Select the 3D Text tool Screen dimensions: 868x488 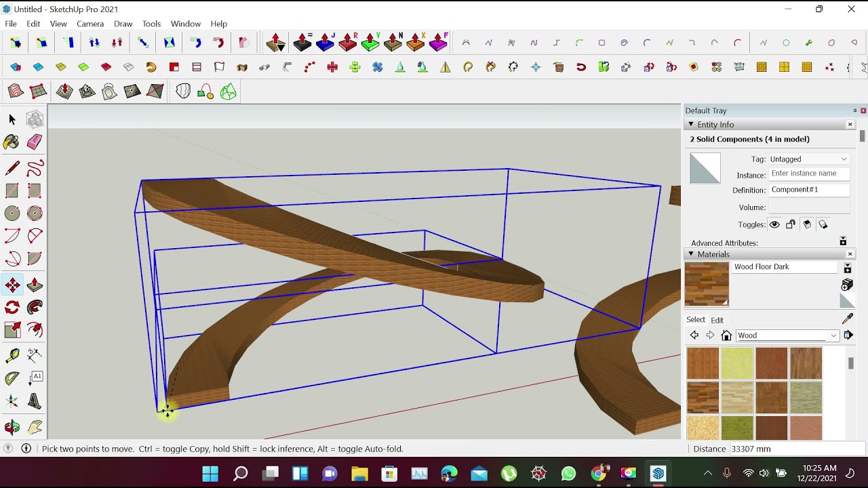pyautogui.click(x=35, y=401)
